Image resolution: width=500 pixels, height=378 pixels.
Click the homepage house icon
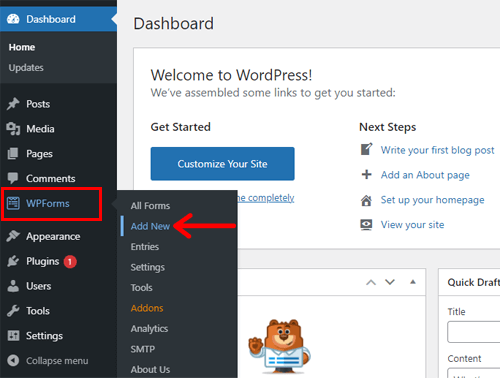pyautogui.click(x=366, y=200)
